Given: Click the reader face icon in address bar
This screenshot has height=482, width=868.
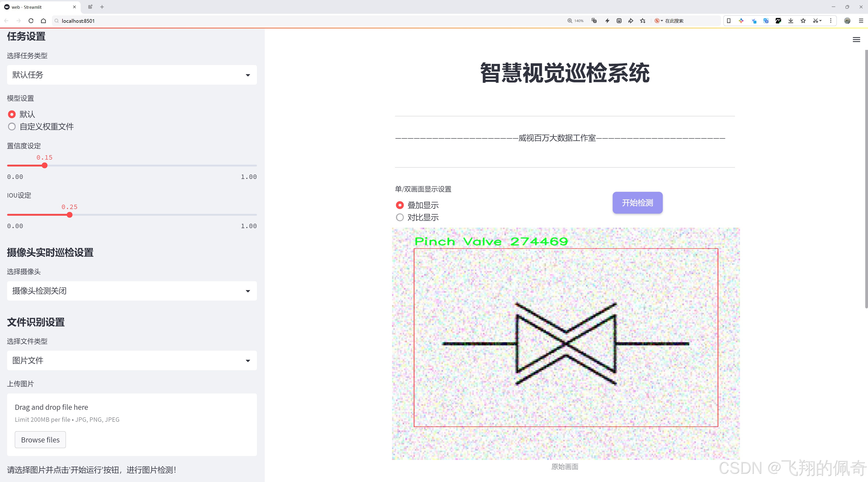Looking at the screenshot, I should tap(619, 21).
